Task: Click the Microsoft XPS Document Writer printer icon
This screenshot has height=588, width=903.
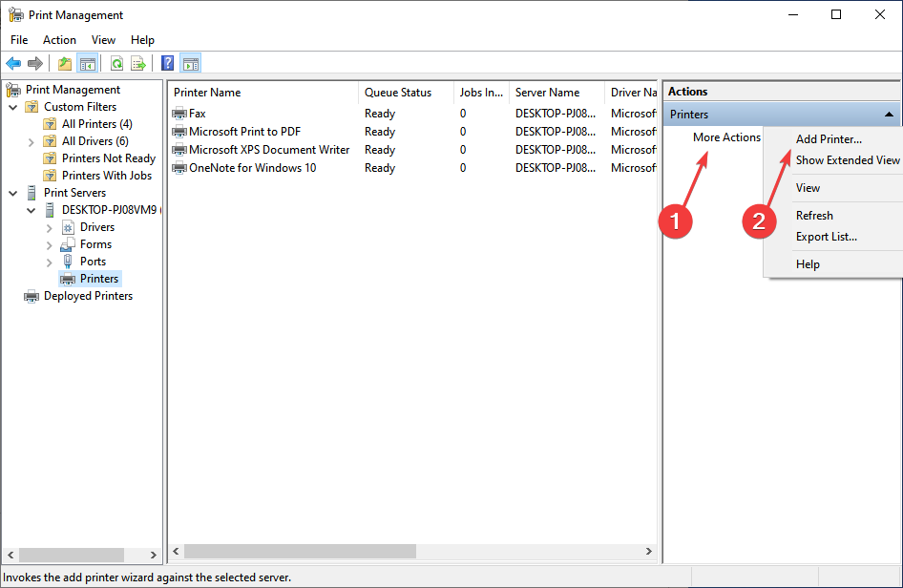Action: [x=179, y=150]
